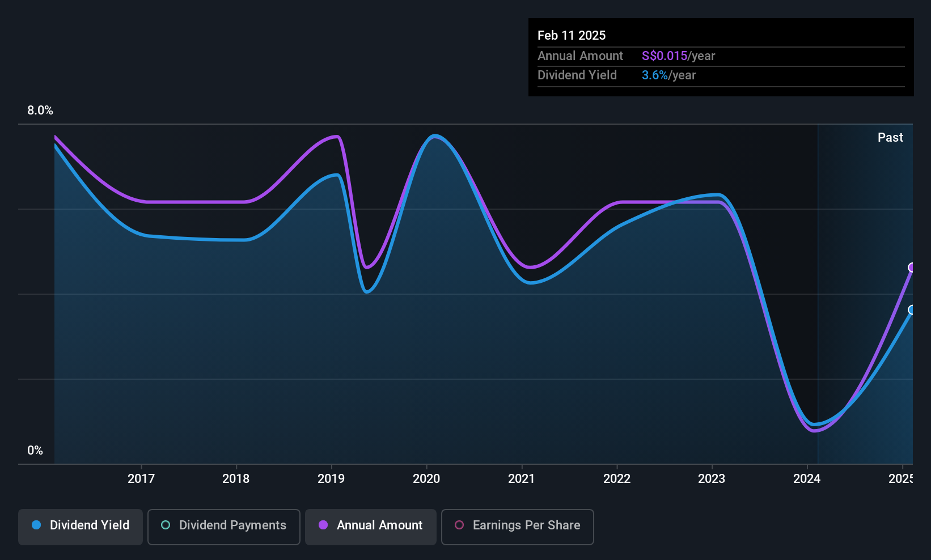Collapse the Earnings Per Share legend entry
Viewport: 931px width, 560px height.
(517, 526)
